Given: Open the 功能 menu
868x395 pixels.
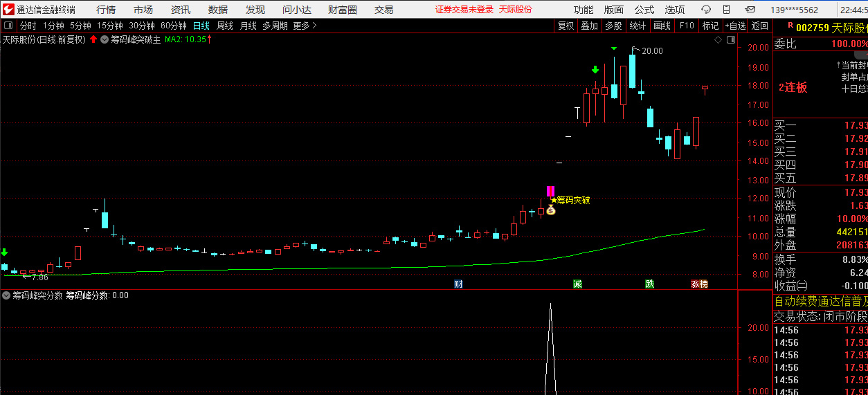Looking at the screenshot, I should point(584,10).
